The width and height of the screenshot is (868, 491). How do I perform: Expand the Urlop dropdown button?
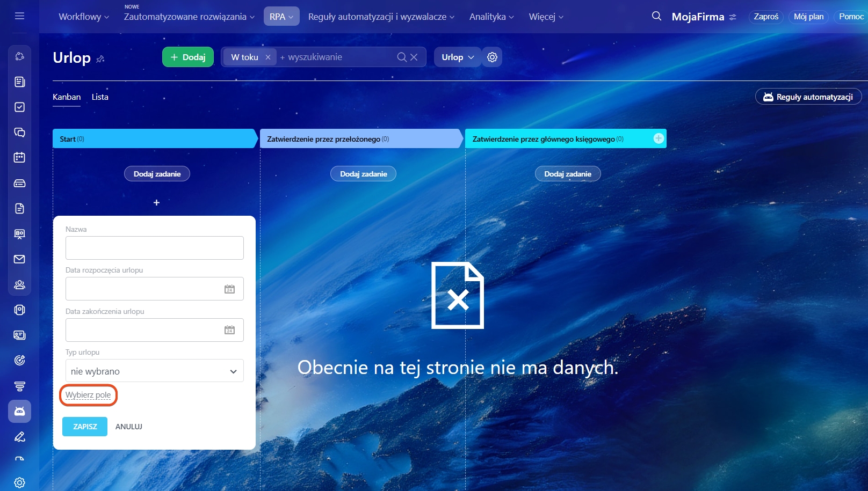[457, 57]
